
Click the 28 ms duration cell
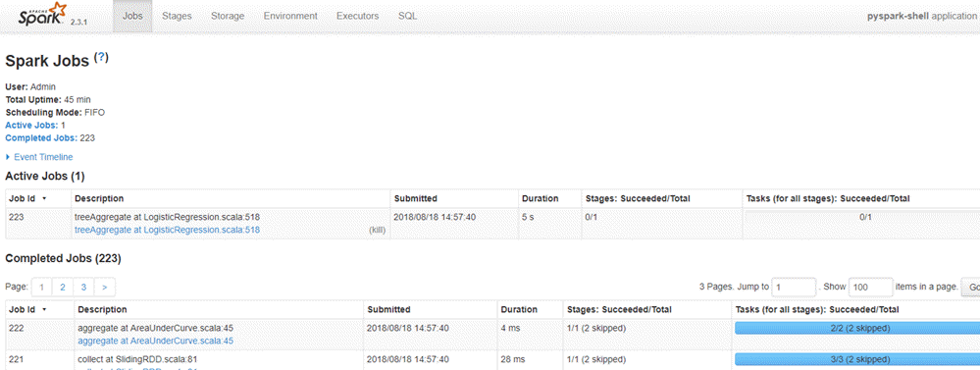pyautogui.click(x=530, y=359)
